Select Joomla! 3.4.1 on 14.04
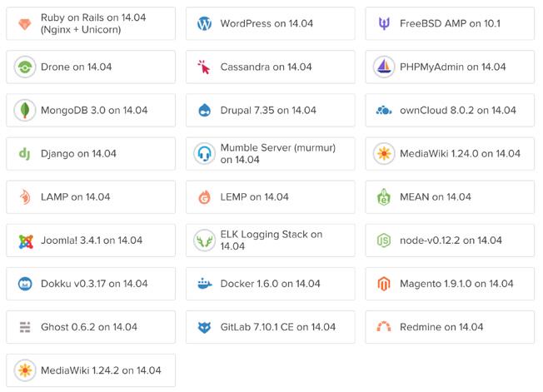 (x=91, y=241)
